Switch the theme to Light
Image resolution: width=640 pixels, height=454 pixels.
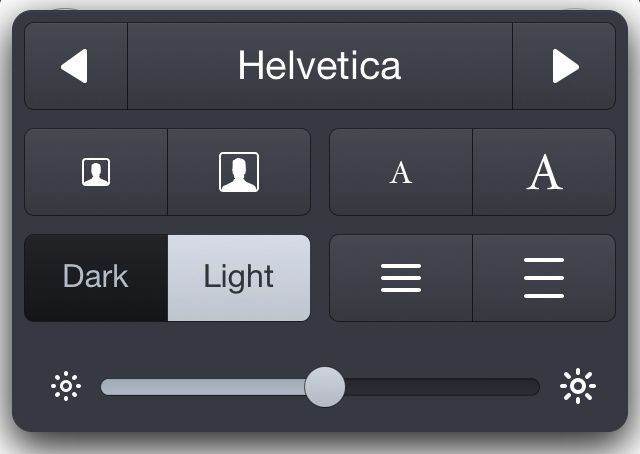[239, 277]
